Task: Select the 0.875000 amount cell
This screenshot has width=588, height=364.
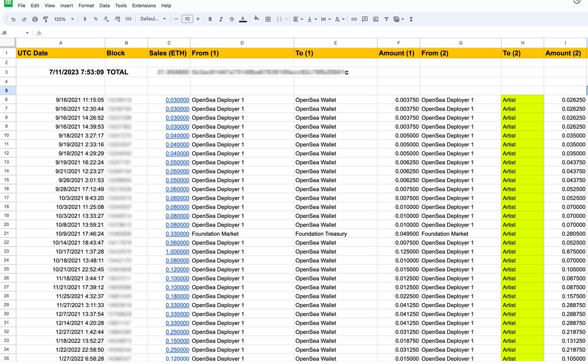Action: tap(565, 251)
